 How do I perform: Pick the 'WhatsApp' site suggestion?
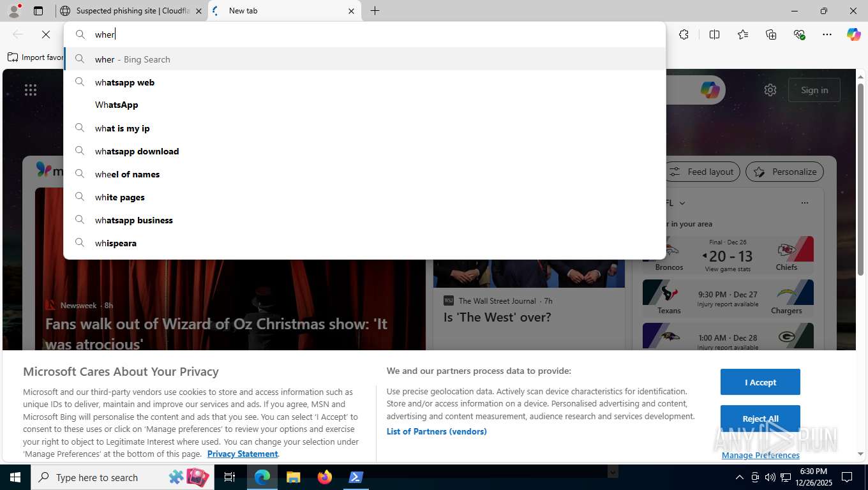click(x=364, y=105)
